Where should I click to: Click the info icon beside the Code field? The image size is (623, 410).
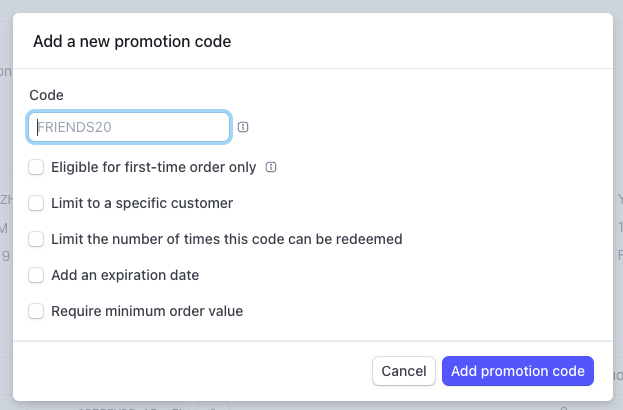click(x=243, y=127)
